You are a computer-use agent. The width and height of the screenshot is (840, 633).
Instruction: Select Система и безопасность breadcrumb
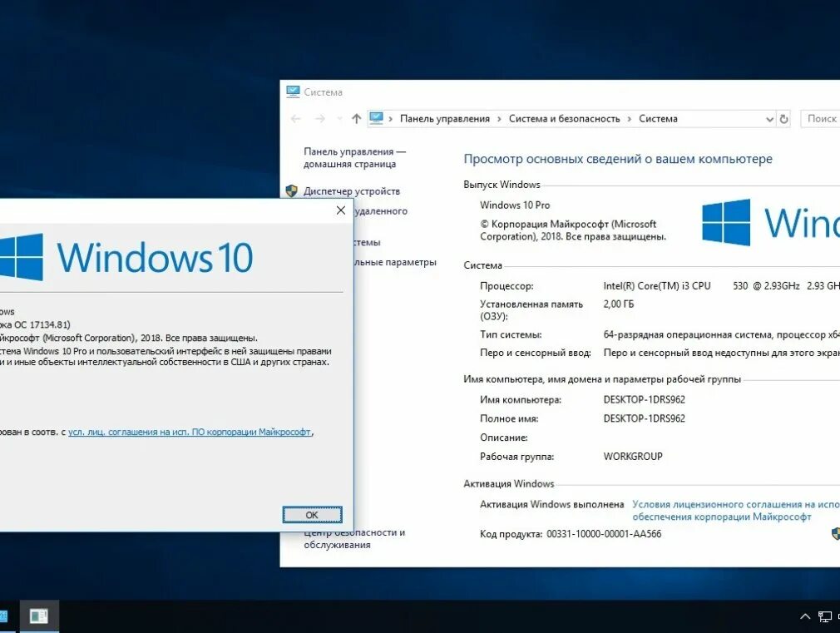point(564,119)
